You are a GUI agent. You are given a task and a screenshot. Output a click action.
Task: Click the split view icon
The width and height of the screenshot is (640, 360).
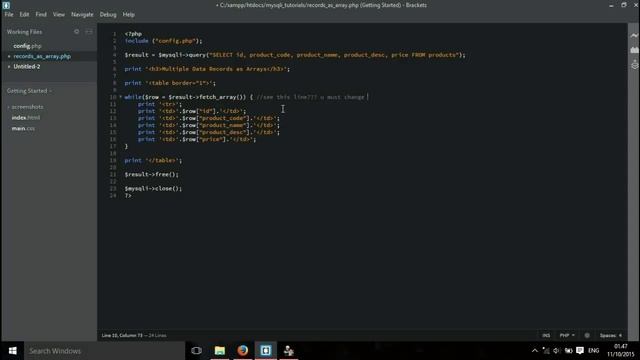point(89,31)
